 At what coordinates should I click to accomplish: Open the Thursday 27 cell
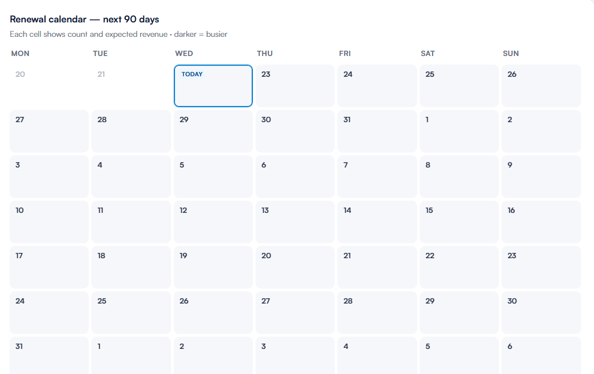point(295,313)
